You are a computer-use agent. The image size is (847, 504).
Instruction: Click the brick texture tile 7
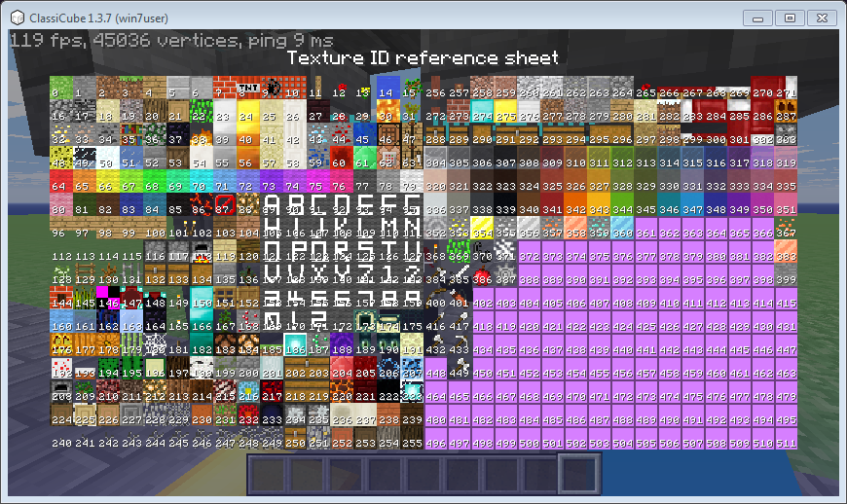tap(224, 88)
